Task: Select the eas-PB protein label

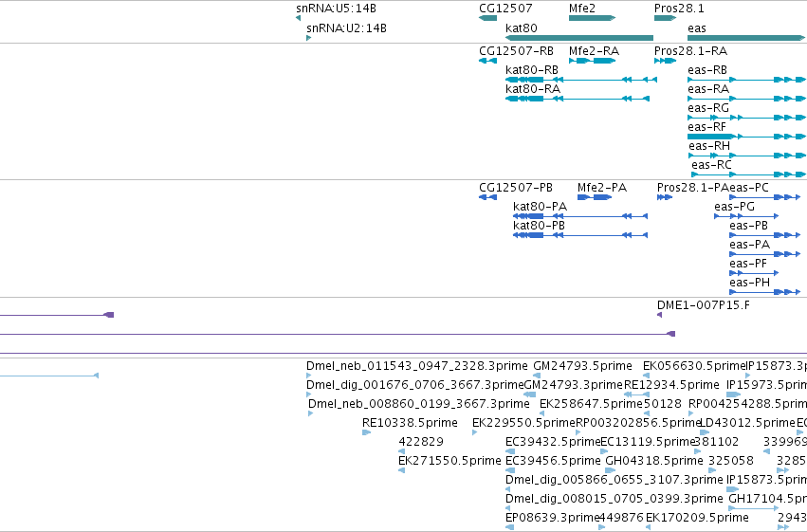Action: tap(748, 226)
